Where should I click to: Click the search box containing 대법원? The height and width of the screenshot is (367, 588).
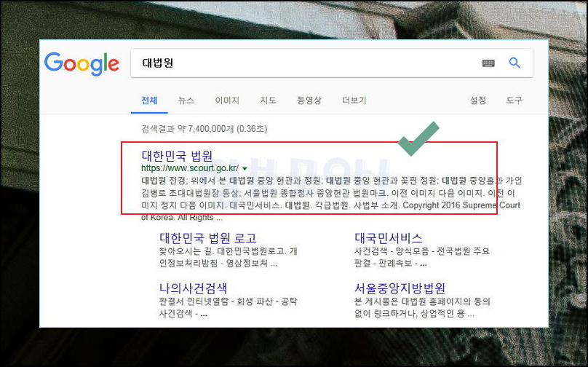332,63
